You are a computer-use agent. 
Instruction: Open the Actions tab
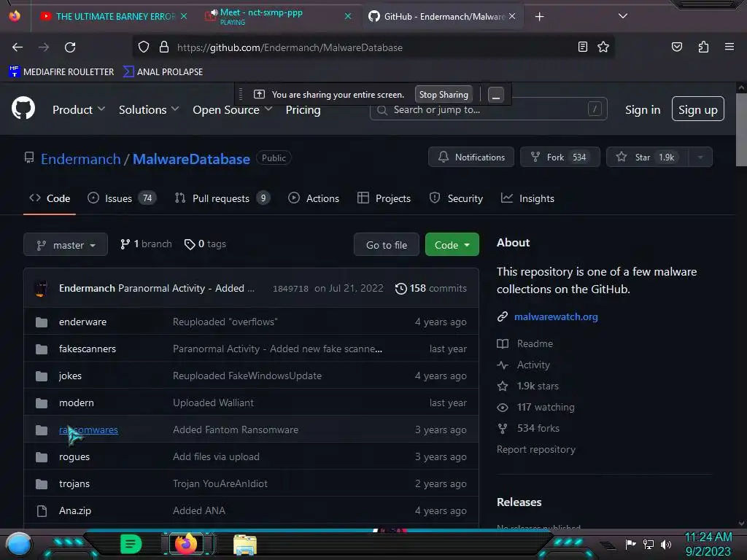pyautogui.click(x=314, y=198)
